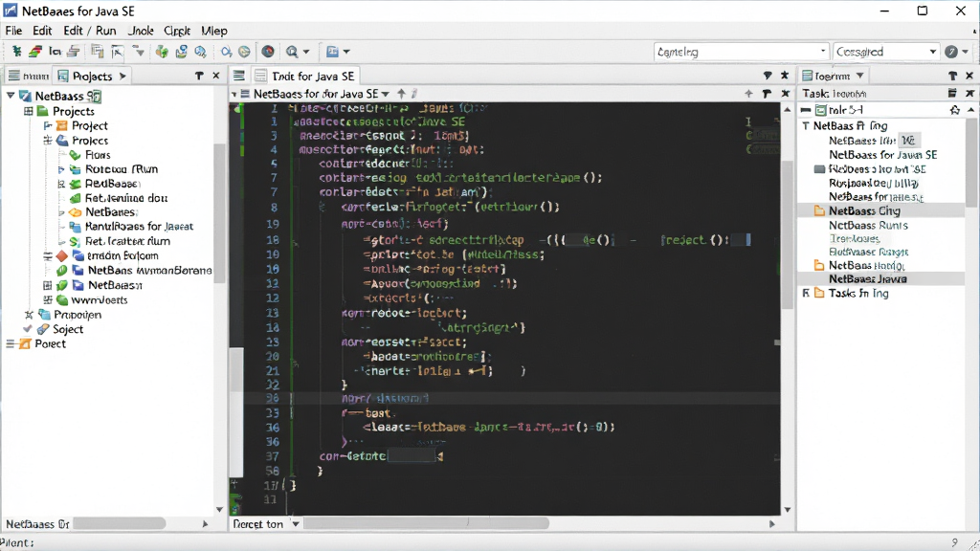Viewport: 980px width, 551px height.
Task: Click the plus icon at the breadcrumb bar's right
Action: [748, 94]
